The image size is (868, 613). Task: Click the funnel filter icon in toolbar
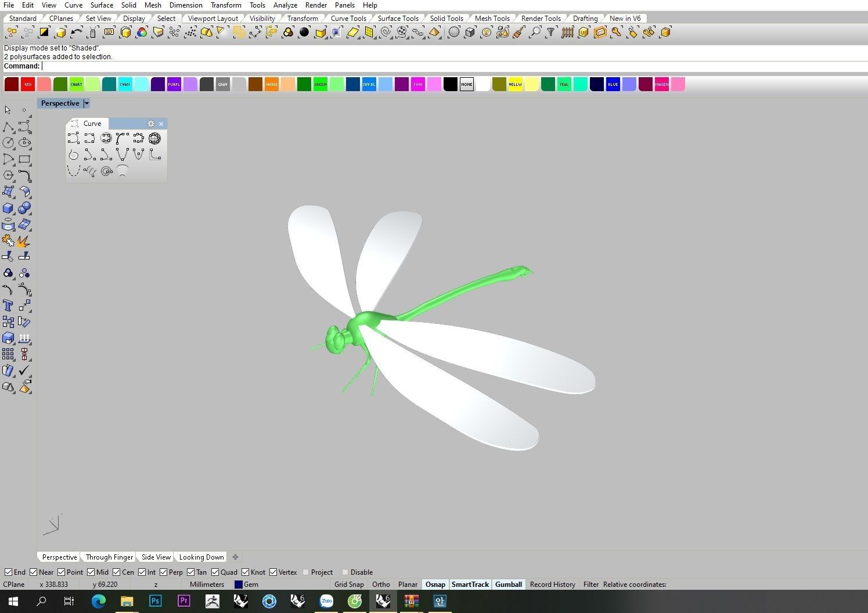pyautogui.click(x=551, y=33)
